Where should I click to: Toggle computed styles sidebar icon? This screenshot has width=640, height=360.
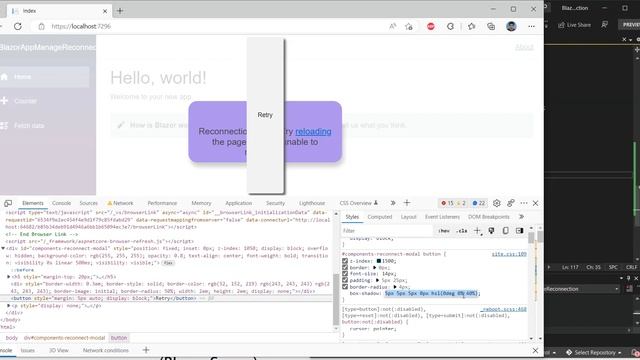519,231
